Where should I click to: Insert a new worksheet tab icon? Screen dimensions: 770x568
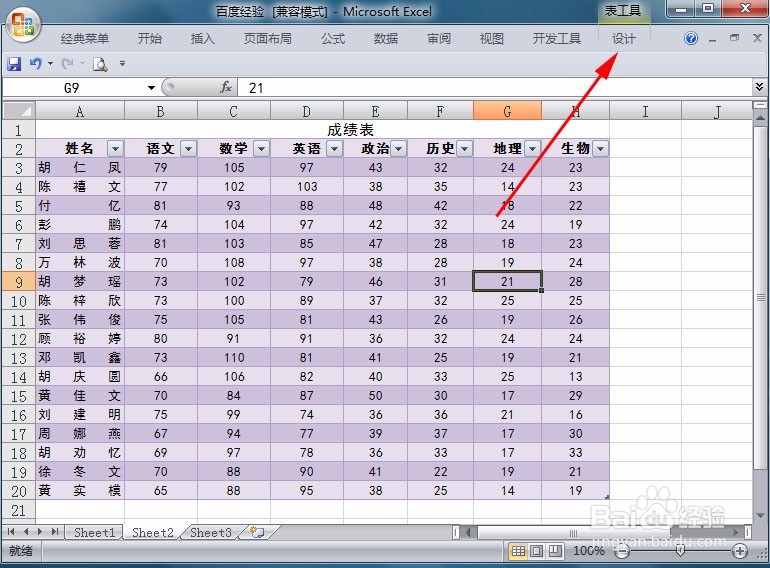pos(257,532)
